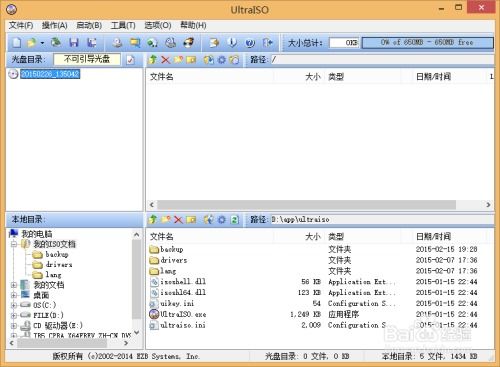Screen dimensions: 500x367
Task: Click the green Refresh icon in local toolbar
Action: coord(235,219)
